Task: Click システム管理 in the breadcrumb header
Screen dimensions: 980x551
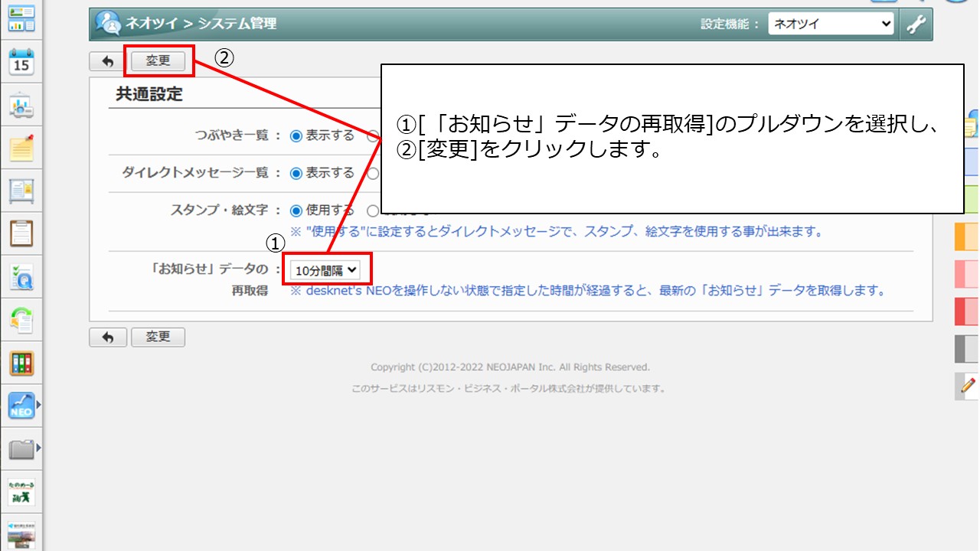Action: tap(237, 24)
